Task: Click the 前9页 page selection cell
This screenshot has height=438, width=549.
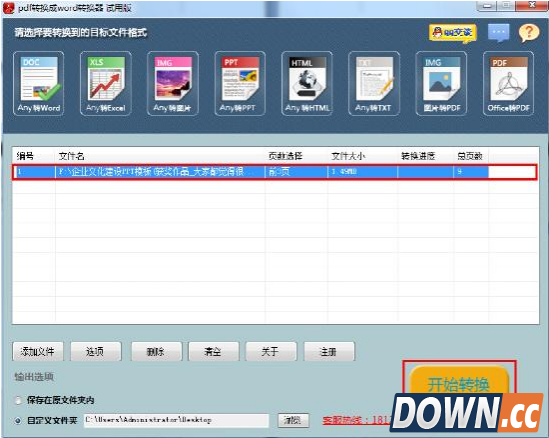Action: pyautogui.click(x=297, y=172)
